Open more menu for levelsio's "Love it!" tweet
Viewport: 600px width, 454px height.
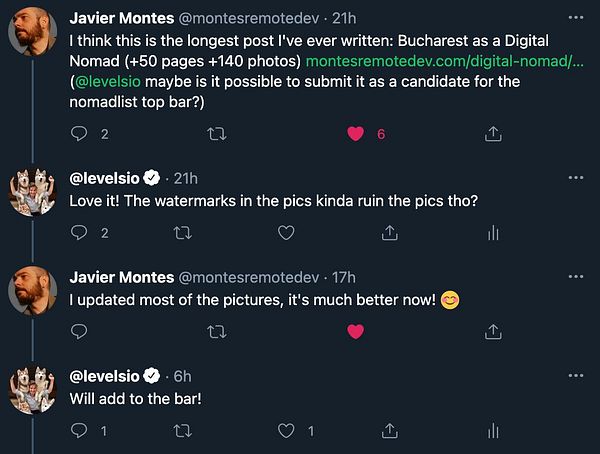click(574, 178)
